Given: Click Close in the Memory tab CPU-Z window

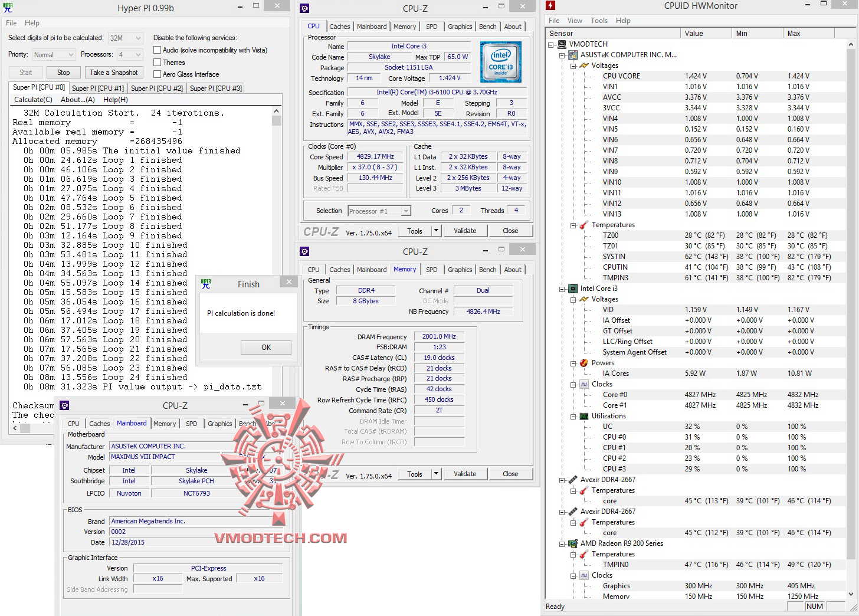Looking at the screenshot, I should (x=510, y=474).
